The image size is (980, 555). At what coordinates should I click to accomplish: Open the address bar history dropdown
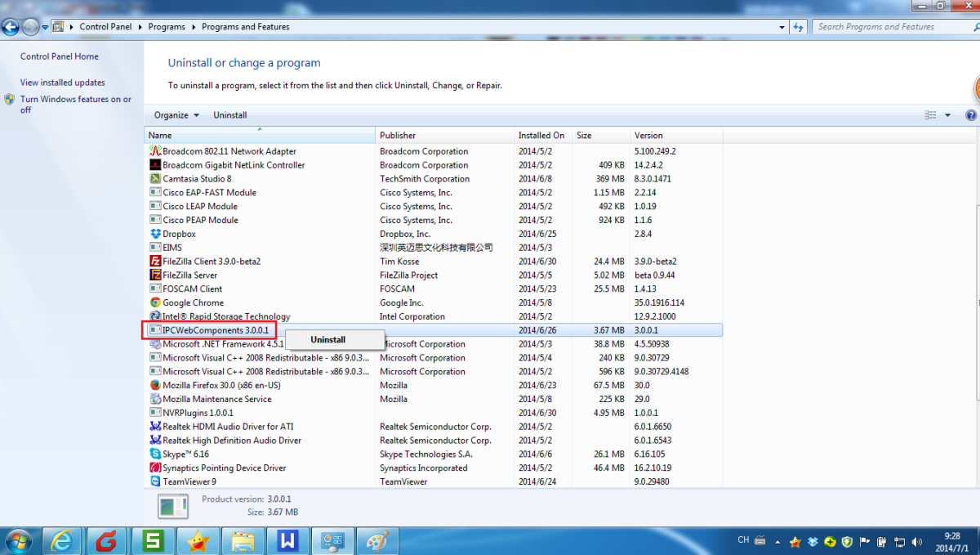pos(782,27)
